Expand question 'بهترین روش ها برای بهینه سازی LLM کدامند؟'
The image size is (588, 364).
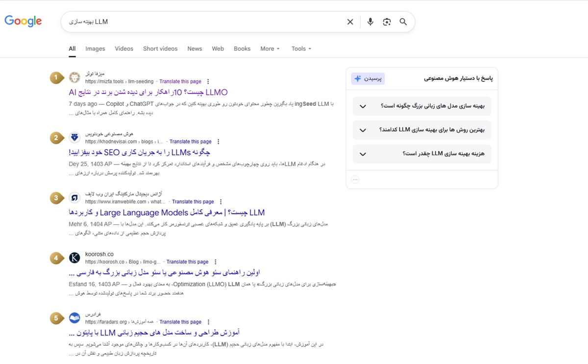[422, 130]
